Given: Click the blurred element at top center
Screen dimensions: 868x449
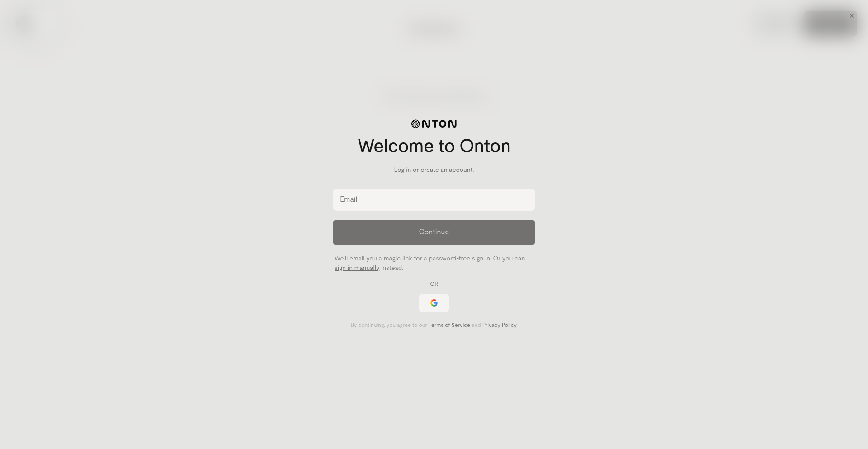Looking at the screenshot, I should pos(434,29).
